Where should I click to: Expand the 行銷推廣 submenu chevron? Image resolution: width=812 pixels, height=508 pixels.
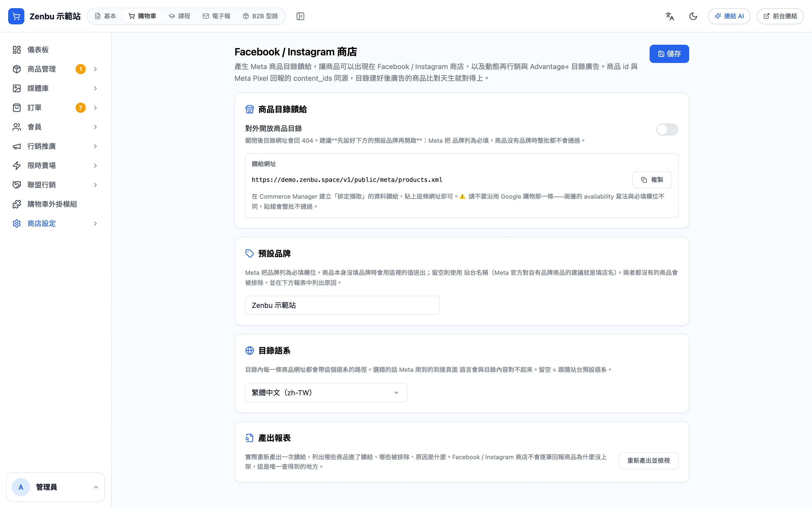[95, 146]
